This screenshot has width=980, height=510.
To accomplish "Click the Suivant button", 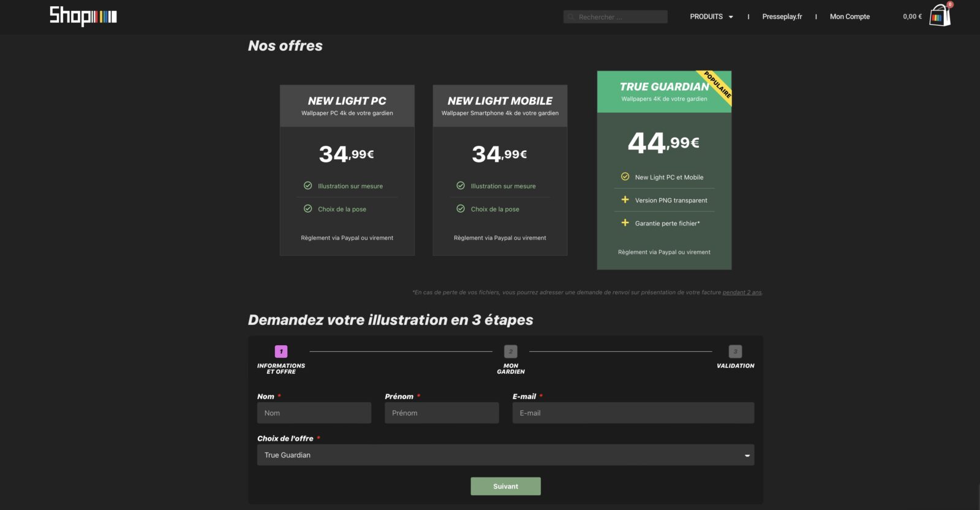I will coord(505,486).
